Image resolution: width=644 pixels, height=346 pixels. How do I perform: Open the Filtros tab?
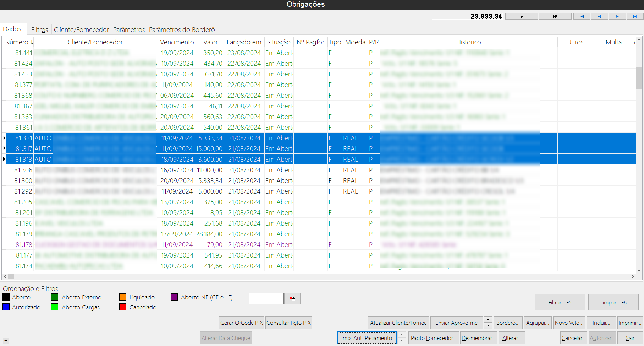click(x=39, y=29)
